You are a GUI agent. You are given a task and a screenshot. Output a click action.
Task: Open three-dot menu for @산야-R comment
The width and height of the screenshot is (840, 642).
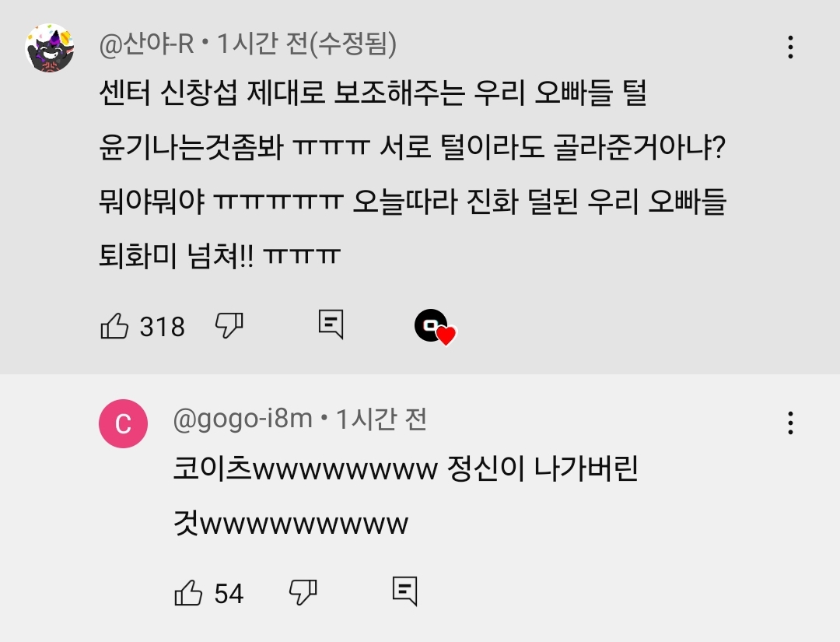click(790, 47)
